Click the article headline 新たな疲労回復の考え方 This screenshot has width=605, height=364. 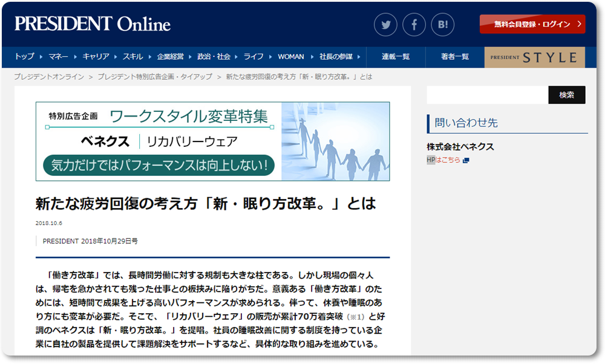tap(206, 204)
